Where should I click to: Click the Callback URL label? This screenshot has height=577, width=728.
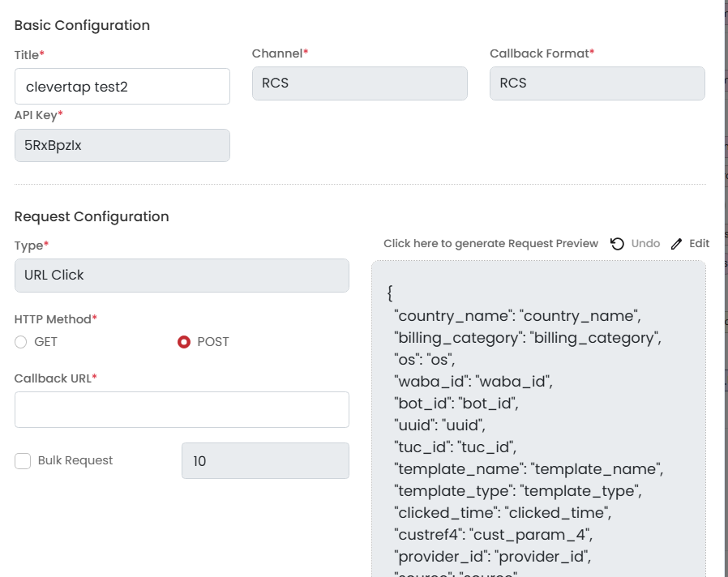pyautogui.click(x=55, y=378)
